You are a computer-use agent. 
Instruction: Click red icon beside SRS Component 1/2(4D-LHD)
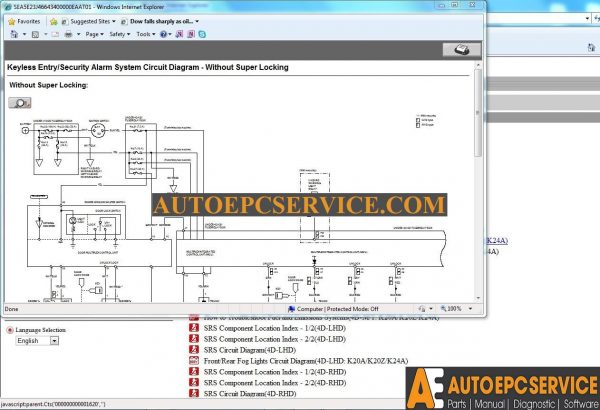tap(194, 328)
